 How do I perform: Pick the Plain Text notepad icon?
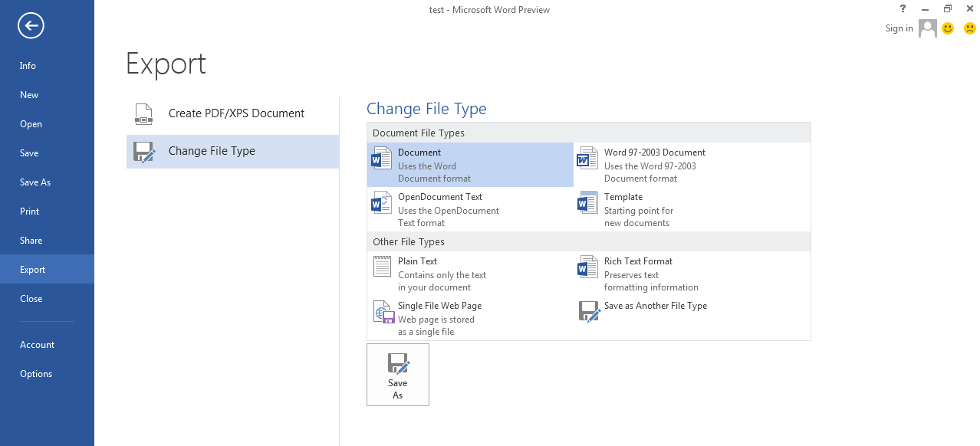coord(382,267)
